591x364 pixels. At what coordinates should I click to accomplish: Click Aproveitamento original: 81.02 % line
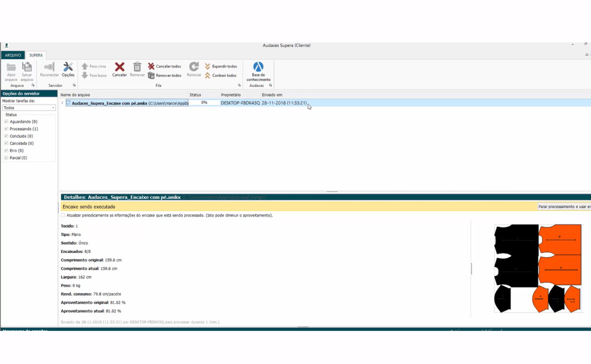93,303
